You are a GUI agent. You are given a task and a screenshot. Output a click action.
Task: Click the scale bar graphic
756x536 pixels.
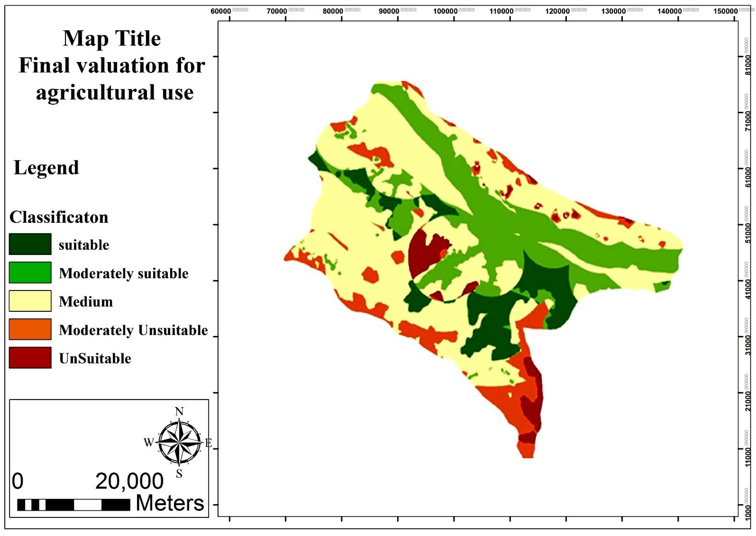(x=73, y=505)
